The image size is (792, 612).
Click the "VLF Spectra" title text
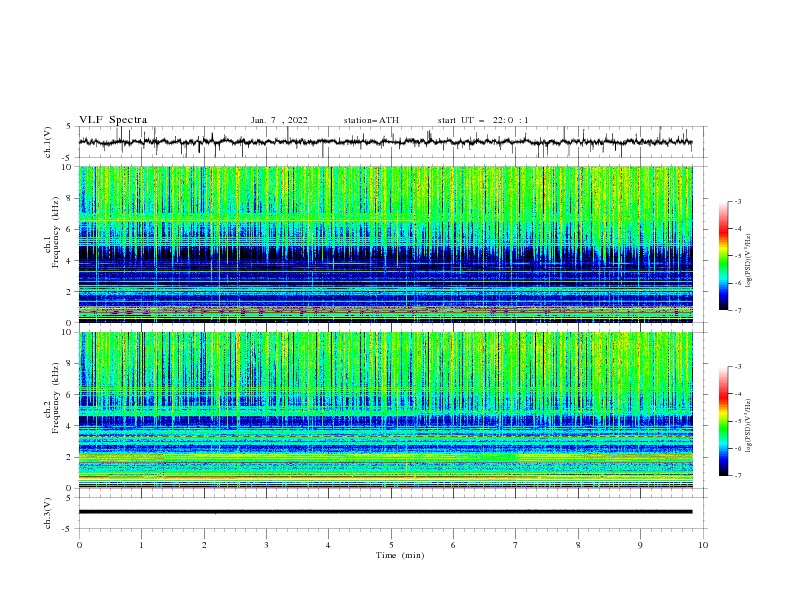113,120
